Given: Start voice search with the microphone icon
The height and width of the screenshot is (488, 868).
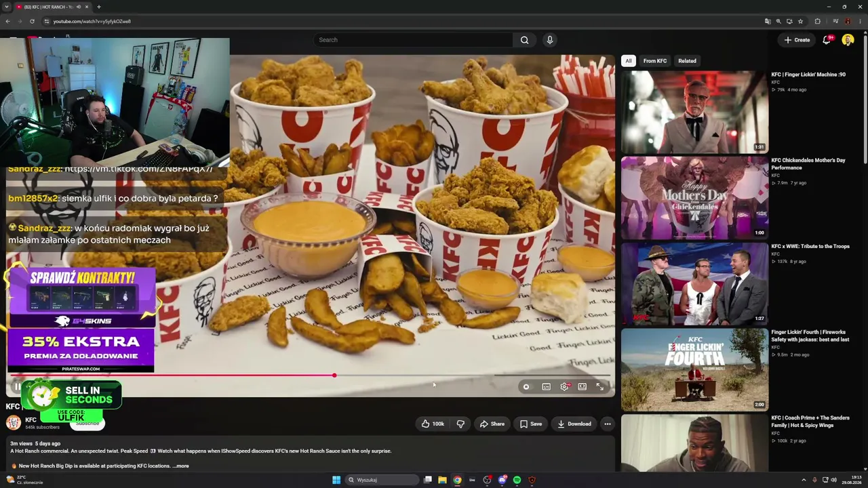Looking at the screenshot, I should pyautogui.click(x=550, y=40).
